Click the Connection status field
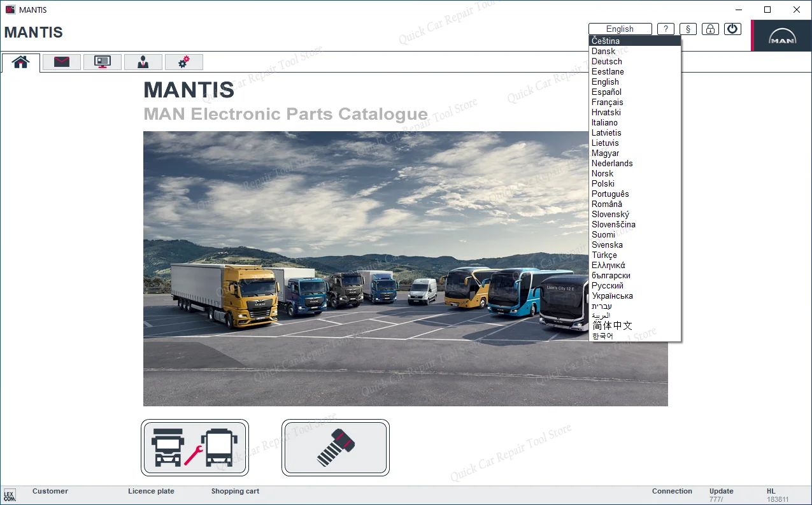 coord(672,491)
